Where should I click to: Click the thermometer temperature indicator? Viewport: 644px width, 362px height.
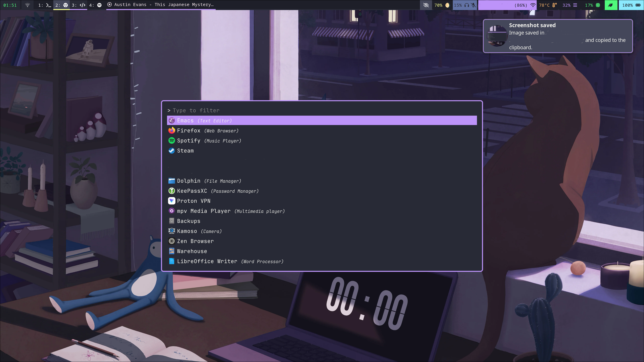pos(554,5)
